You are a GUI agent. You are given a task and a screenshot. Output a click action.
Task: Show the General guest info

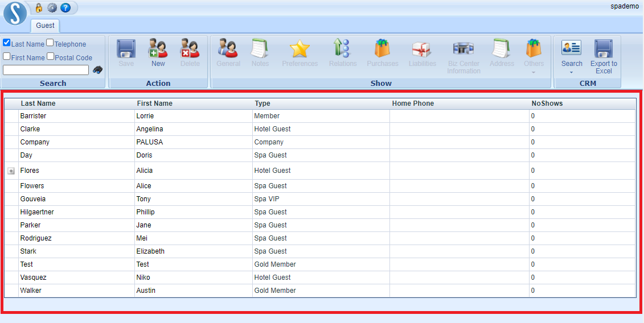228,53
